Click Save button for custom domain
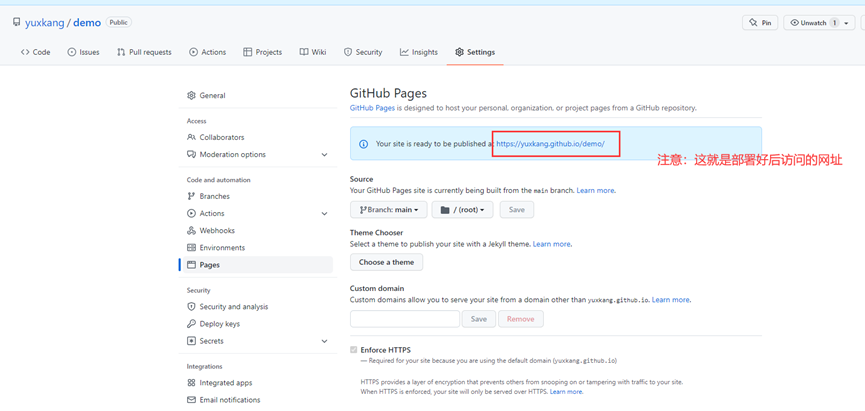Screen dimensions: 865x411 [479, 319]
